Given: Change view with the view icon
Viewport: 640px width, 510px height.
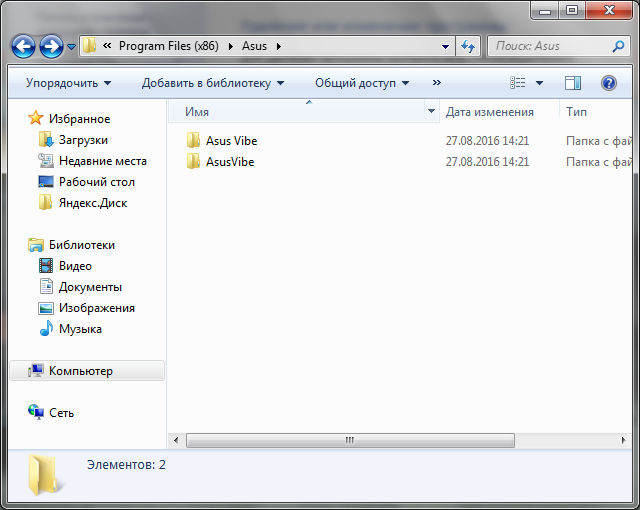Looking at the screenshot, I should pos(518,83).
